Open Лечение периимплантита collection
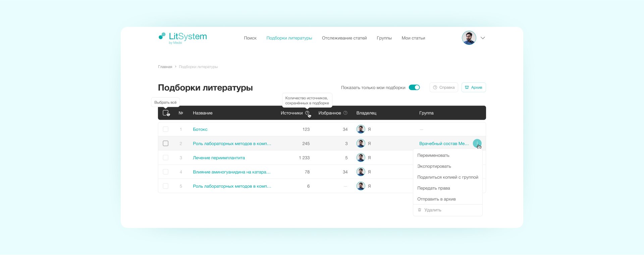644x255 pixels. click(219, 158)
